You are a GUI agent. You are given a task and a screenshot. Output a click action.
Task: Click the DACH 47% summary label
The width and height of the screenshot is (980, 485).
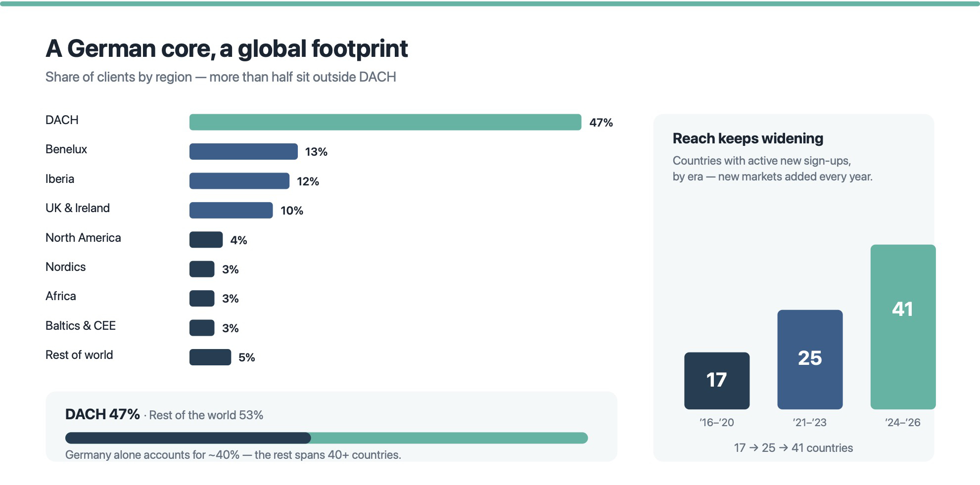102,414
